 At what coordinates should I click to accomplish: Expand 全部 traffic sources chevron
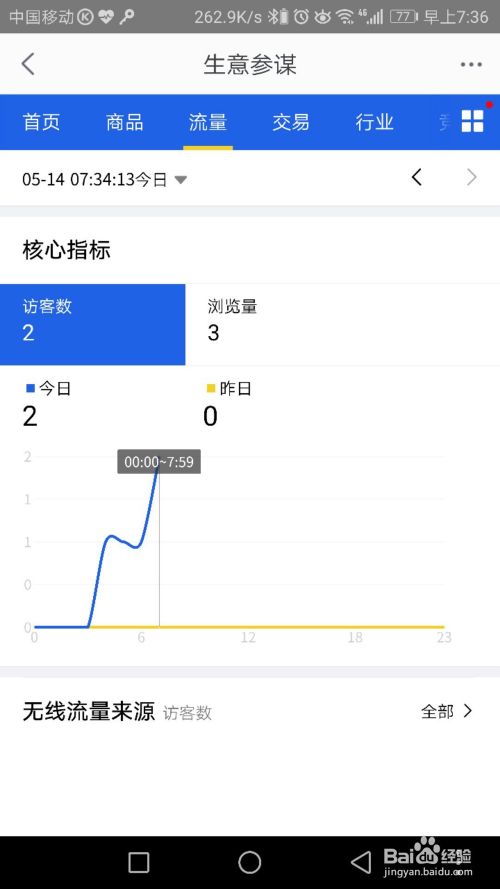447,711
